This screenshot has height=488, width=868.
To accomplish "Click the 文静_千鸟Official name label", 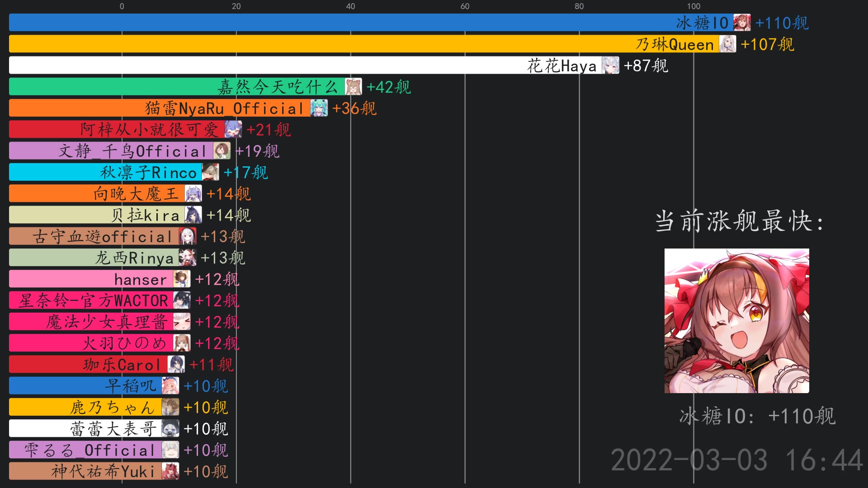I will point(132,151).
